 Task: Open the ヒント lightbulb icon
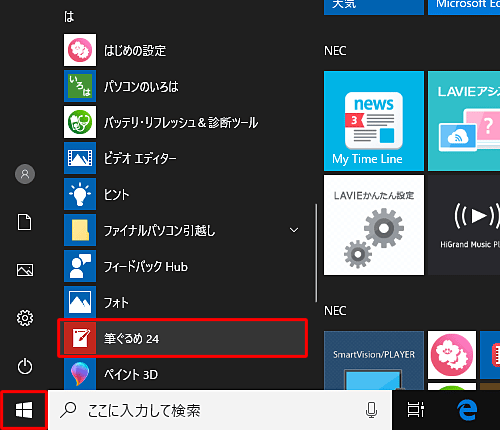[80, 194]
